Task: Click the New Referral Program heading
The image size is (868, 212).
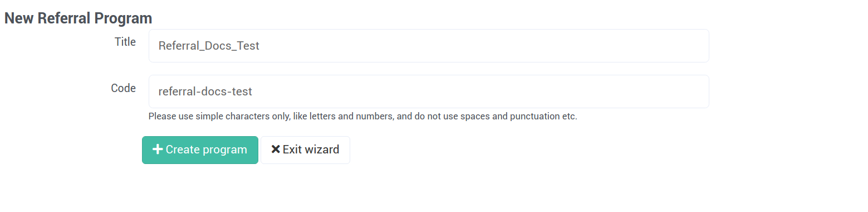Action: pyautogui.click(x=79, y=18)
